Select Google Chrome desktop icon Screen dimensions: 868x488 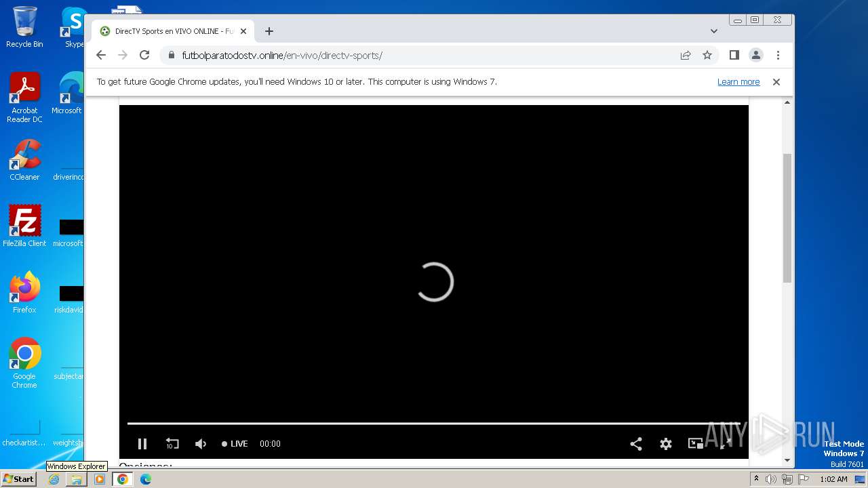24,363
